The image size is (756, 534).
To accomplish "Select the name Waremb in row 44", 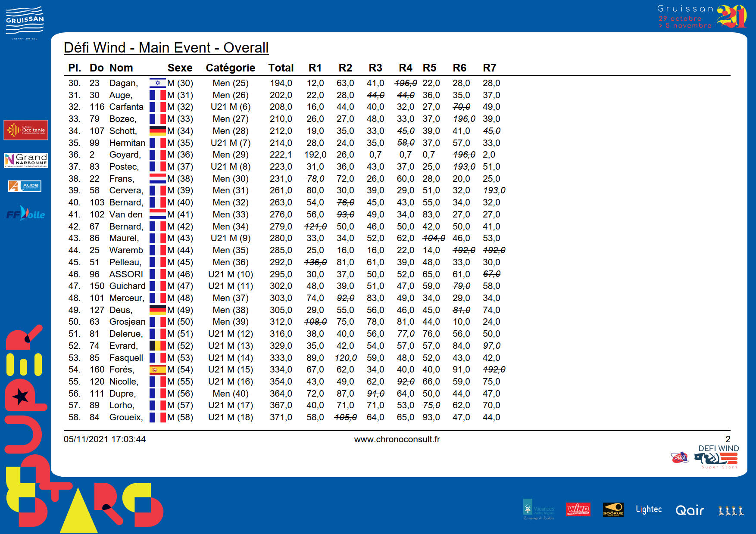I will pos(126,250).
